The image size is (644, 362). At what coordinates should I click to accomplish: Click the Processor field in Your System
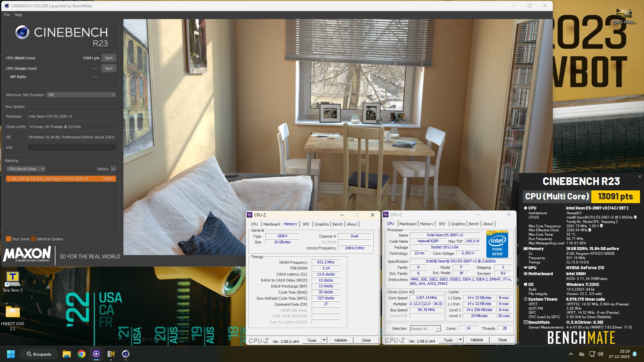[72, 116]
